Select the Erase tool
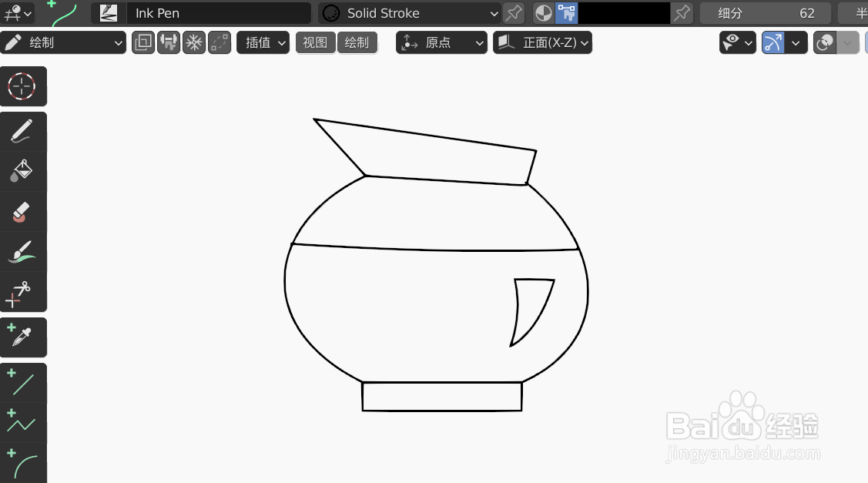Screen dimensions: 868x483 [x=22, y=212]
